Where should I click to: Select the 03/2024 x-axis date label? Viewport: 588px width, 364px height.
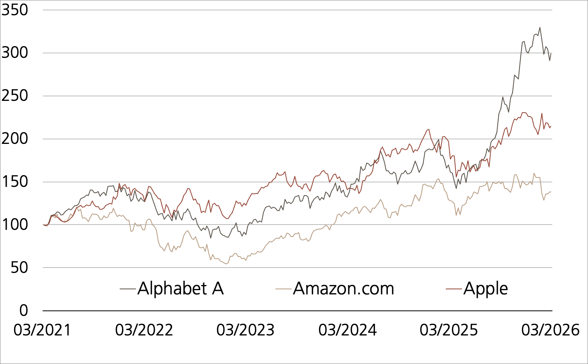pos(347,330)
